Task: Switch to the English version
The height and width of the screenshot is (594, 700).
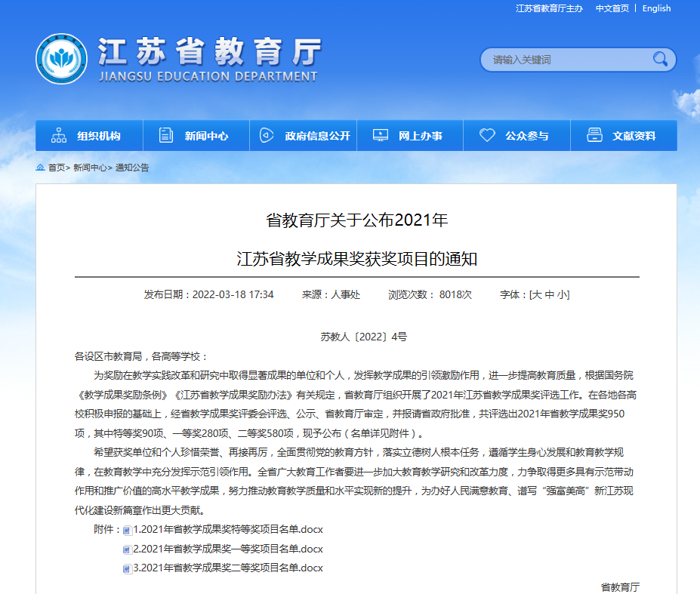Action: (656, 8)
